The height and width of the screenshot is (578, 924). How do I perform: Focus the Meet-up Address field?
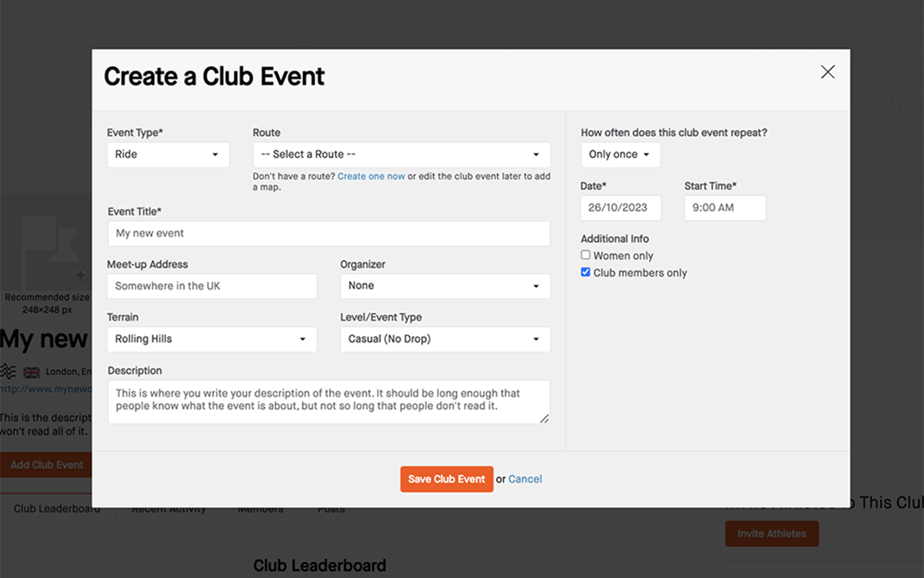pos(212,286)
